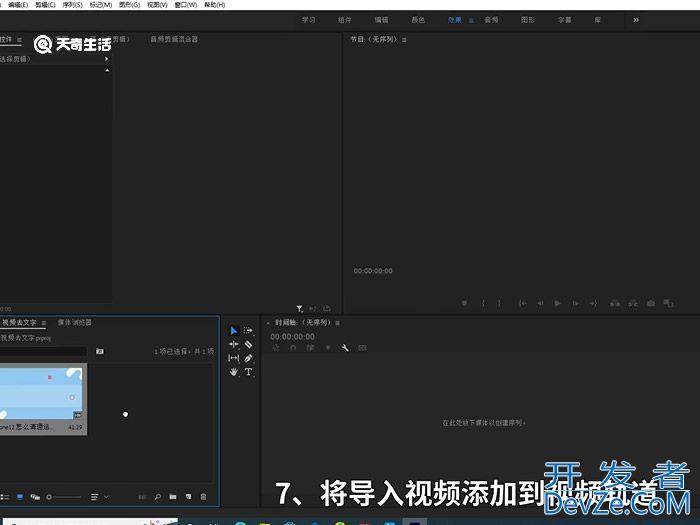Select the Hand tool

(233, 372)
